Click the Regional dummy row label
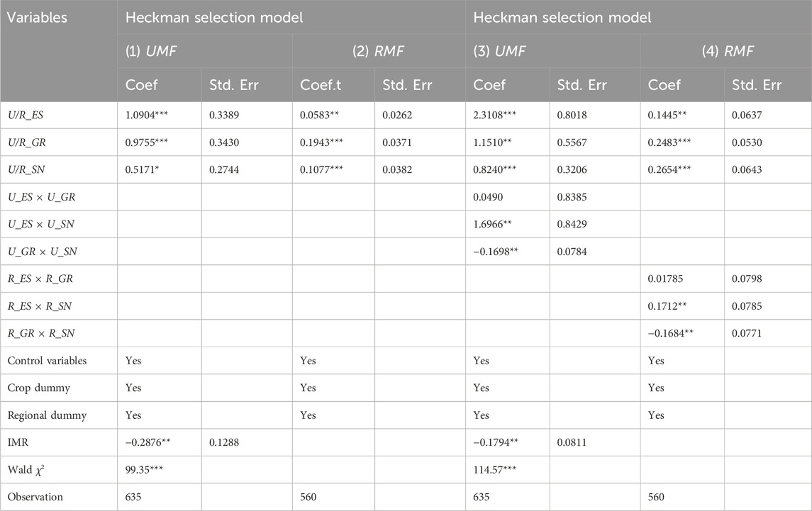Screen dimensions: 812x511 (x=43, y=415)
